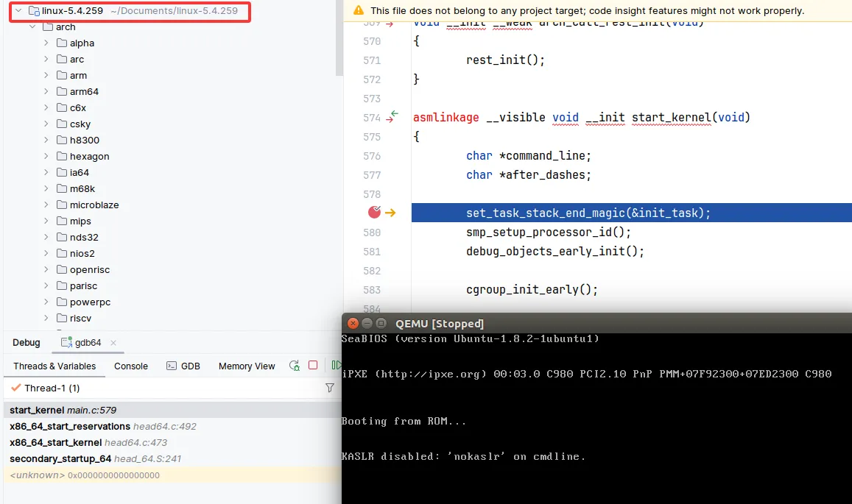852x504 pixels.
Task: Collapse the arch folder
Action: pyautogui.click(x=32, y=26)
